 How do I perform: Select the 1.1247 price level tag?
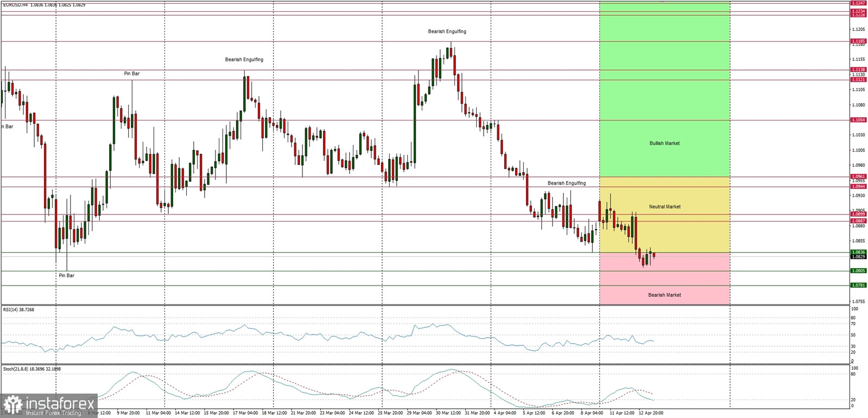858,3
